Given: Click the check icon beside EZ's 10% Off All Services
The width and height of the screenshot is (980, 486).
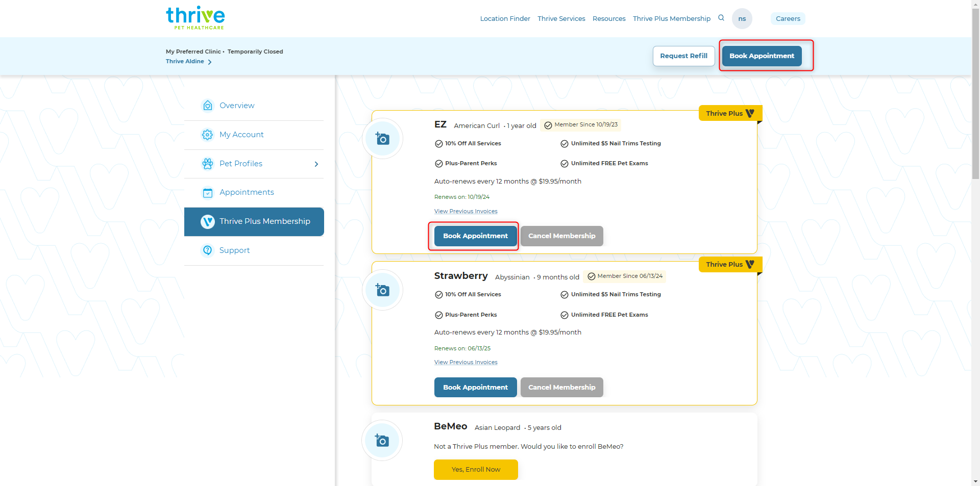Looking at the screenshot, I should pos(439,144).
